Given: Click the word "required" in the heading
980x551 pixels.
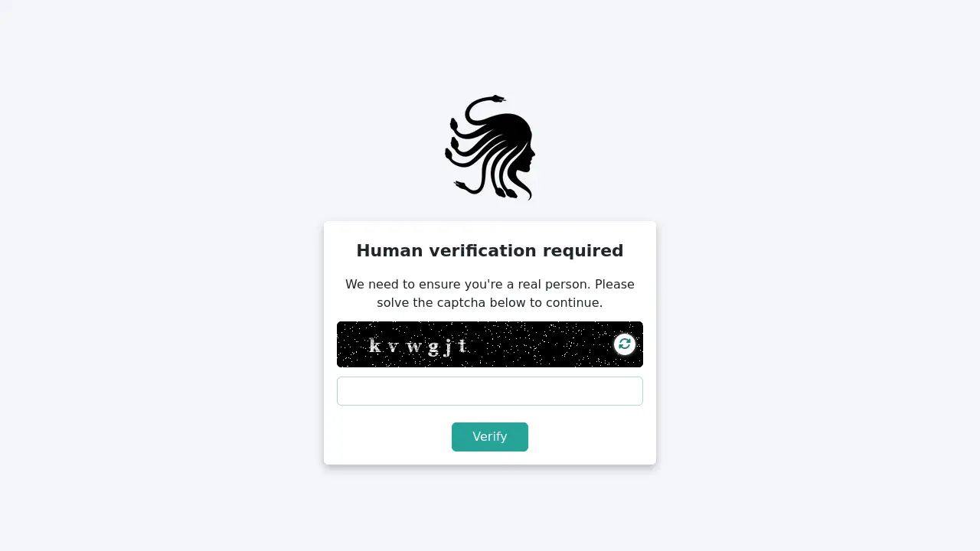Looking at the screenshot, I should pos(583,252).
